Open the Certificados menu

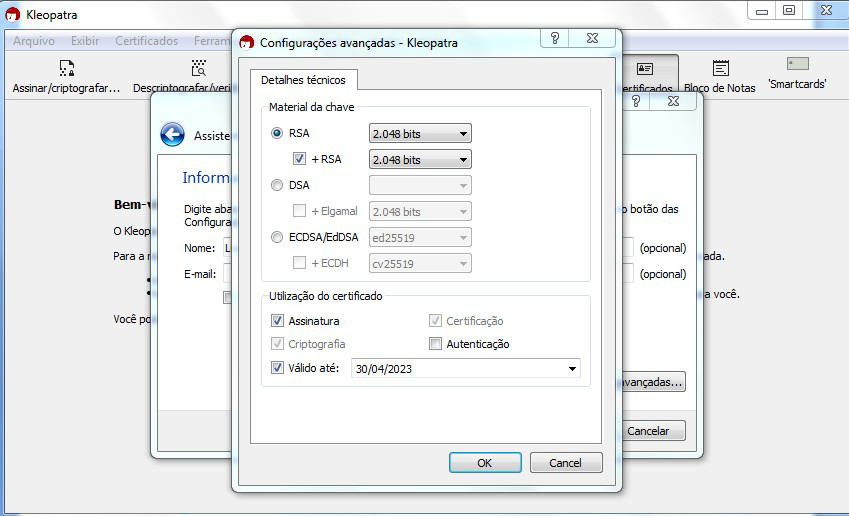146,41
